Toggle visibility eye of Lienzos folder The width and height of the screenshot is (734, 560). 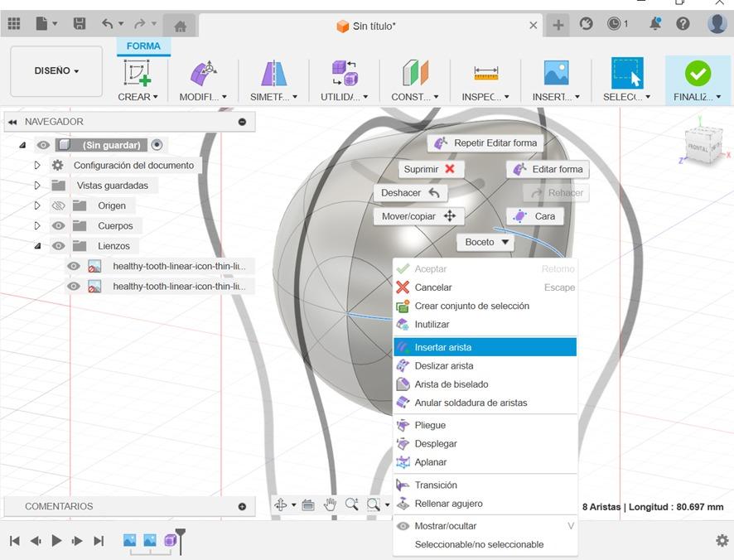59,246
